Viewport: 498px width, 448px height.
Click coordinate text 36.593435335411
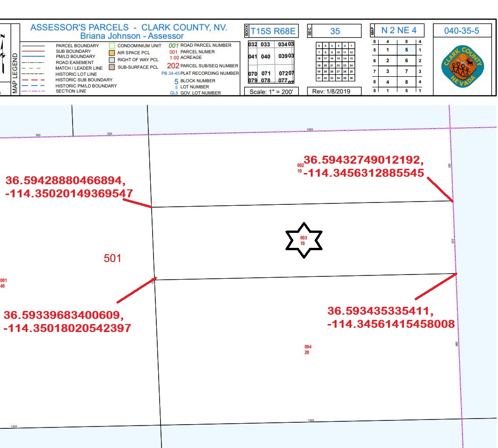point(381,311)
